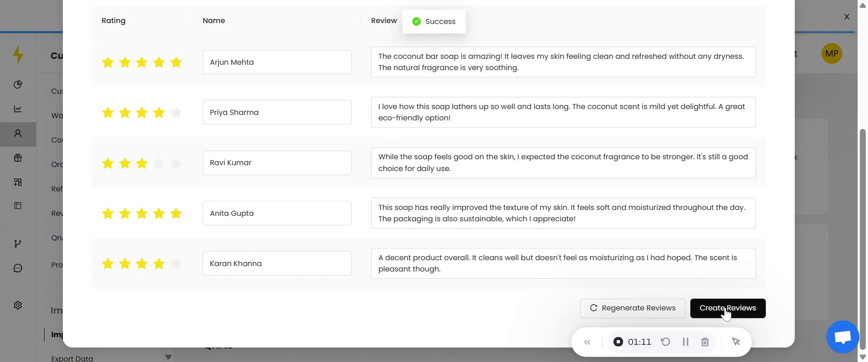Stop the screen recording
This screenshot has width=868, height=362.
pos(618,342)
